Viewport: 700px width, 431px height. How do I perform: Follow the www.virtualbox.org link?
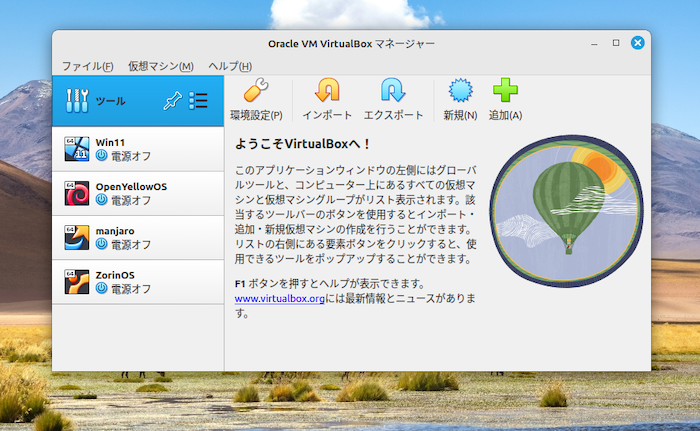coord(279,298)
